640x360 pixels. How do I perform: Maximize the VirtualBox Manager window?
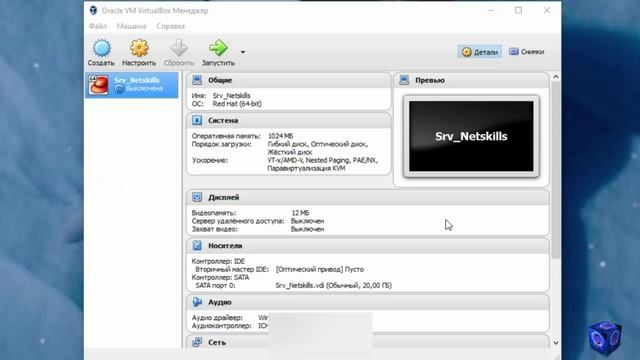click(518, 10)
